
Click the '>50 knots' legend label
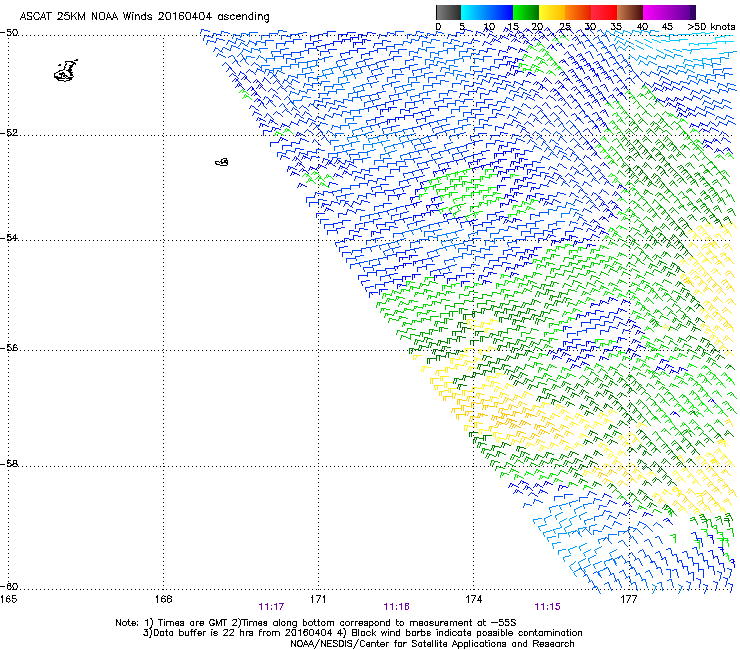pos(711,27)
